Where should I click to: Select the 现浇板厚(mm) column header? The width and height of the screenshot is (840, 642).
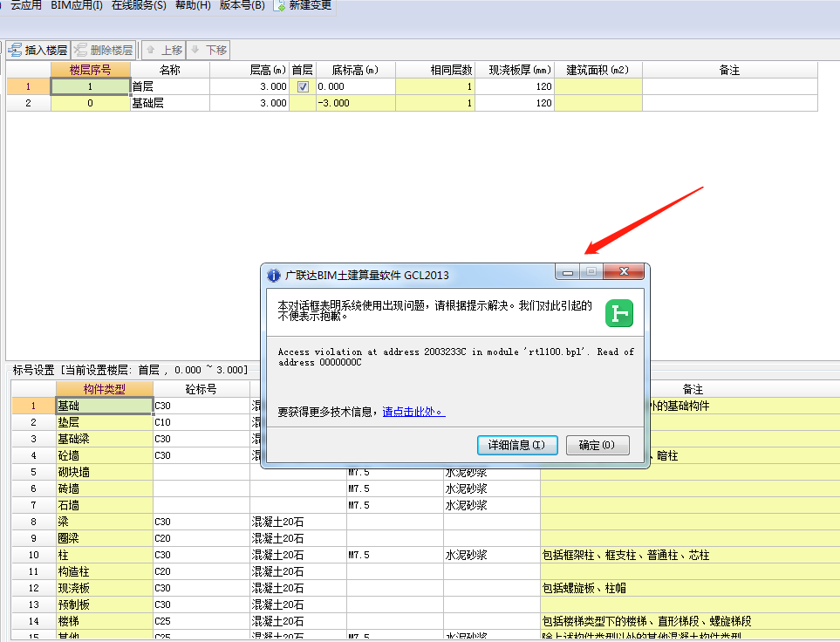pos(515,70)
